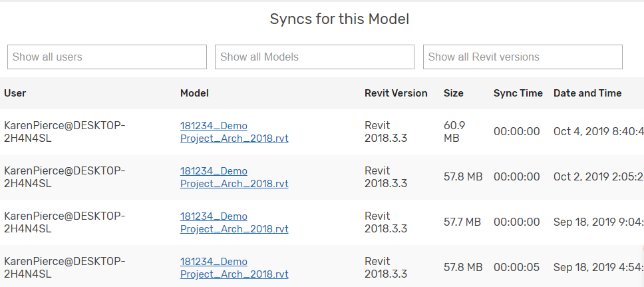
Task: Select the 00:00:05 sync time cell
Action: [516, 267]
